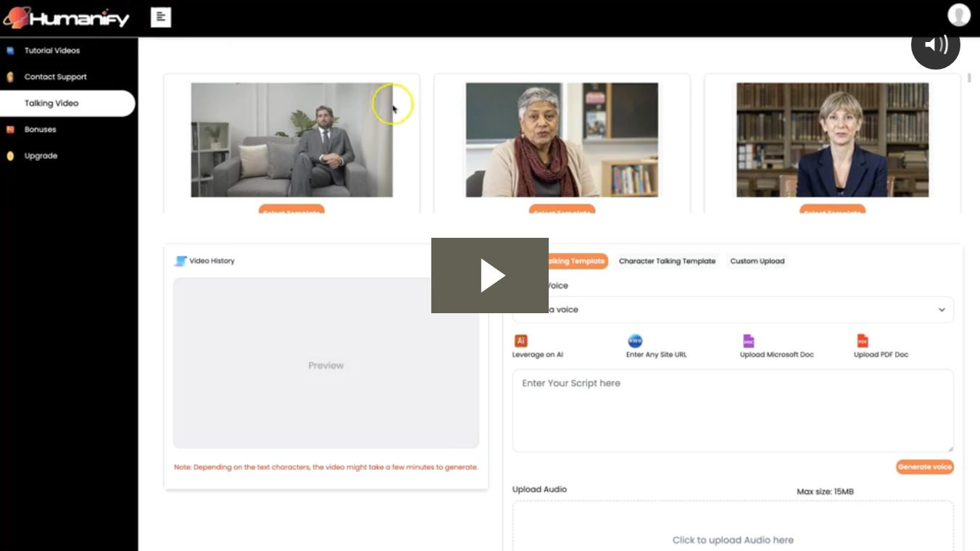Open the user profile avatar
The height and width of the screenshot is (551, 980).
[x=959, y=14]
